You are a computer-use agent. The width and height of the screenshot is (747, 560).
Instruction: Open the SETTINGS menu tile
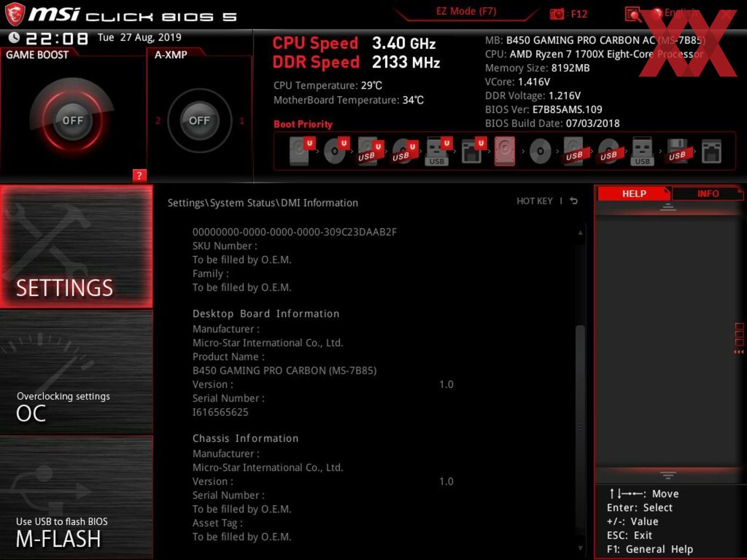[x=76, y=247]
